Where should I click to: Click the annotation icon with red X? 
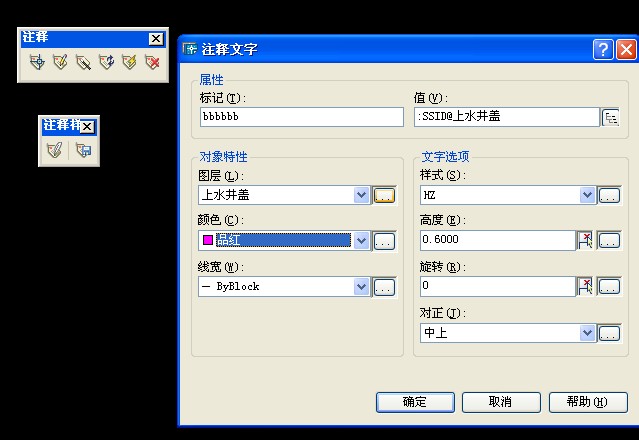tap(152, 62)
